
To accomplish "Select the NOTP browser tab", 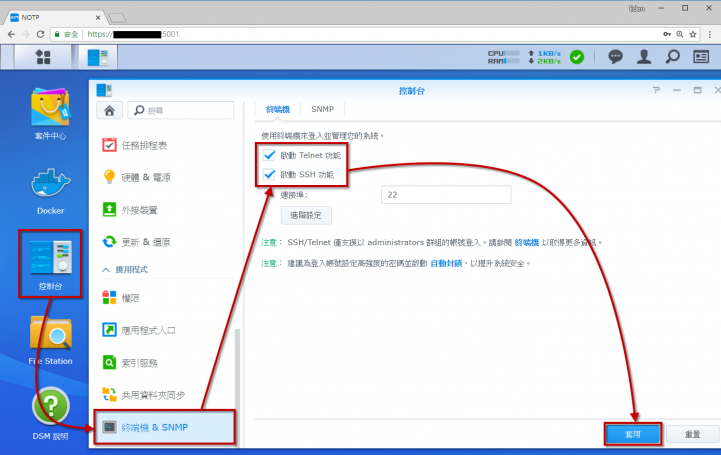I will (x=55, y=17).
